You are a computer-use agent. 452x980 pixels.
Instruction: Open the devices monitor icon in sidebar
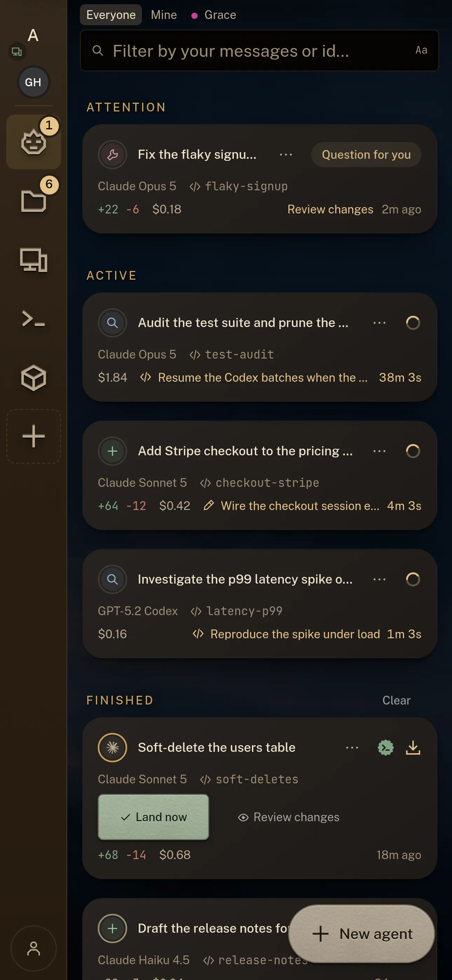pos(34,260)
